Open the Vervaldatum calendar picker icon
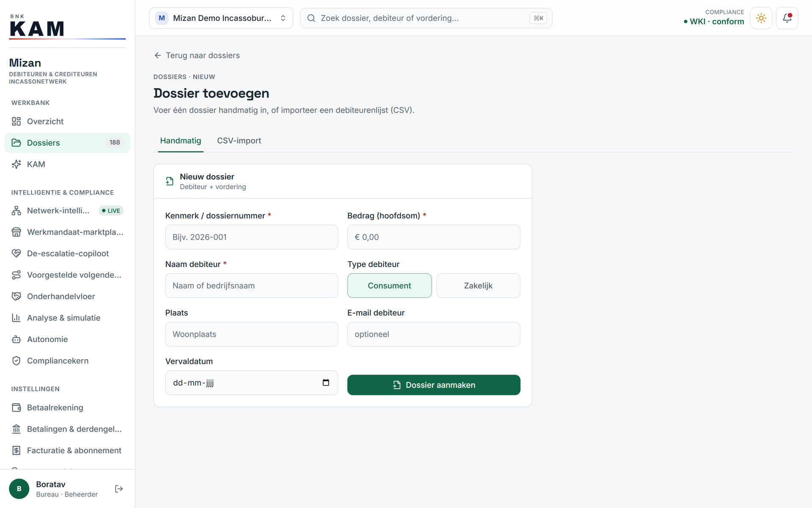This screenshot has height=508, width=812. coord(326,383)
